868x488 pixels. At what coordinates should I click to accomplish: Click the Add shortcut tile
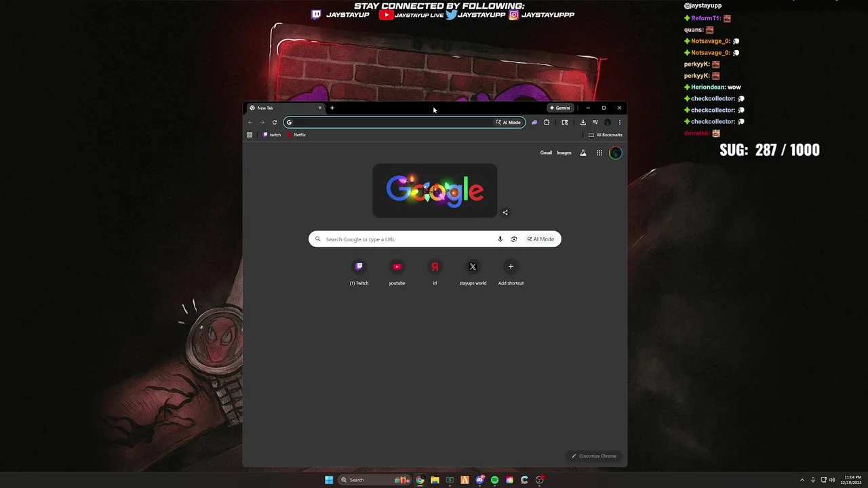click(511, 272)
